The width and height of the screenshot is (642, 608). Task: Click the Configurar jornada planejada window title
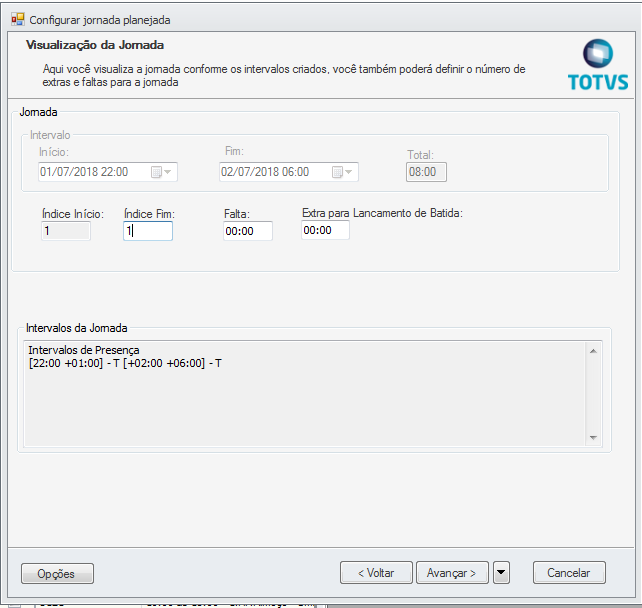[100, 20]
